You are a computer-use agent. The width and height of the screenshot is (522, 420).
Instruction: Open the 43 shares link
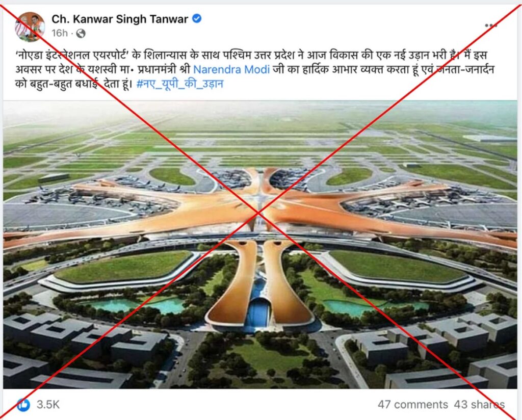(x=479, y=405)
